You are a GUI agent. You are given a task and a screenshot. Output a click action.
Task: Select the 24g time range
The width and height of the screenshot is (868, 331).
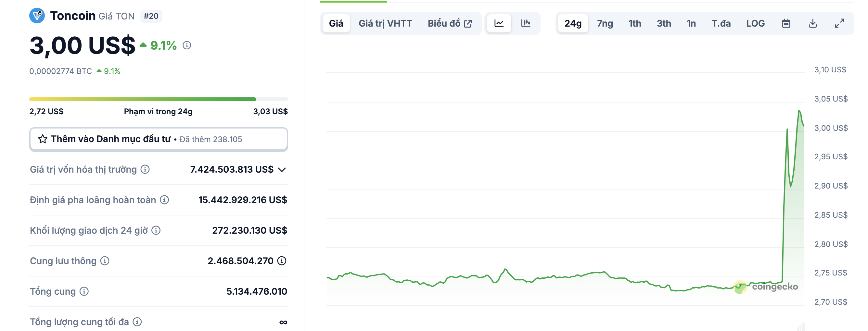click(x=573, y=23)
